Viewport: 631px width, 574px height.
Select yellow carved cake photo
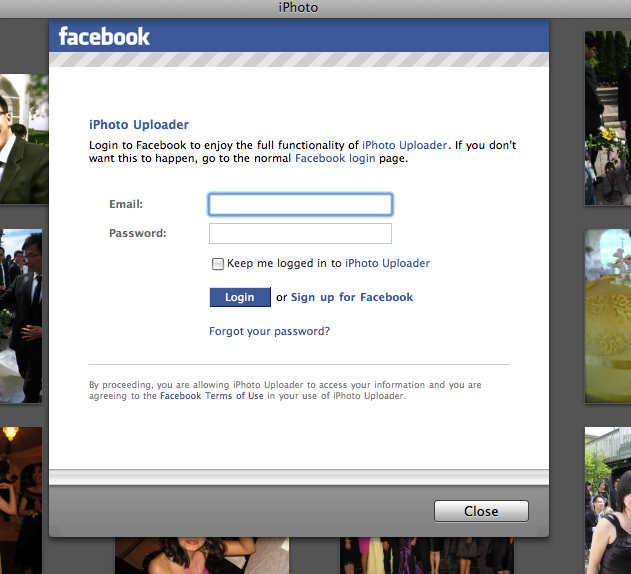click(608, 316)
